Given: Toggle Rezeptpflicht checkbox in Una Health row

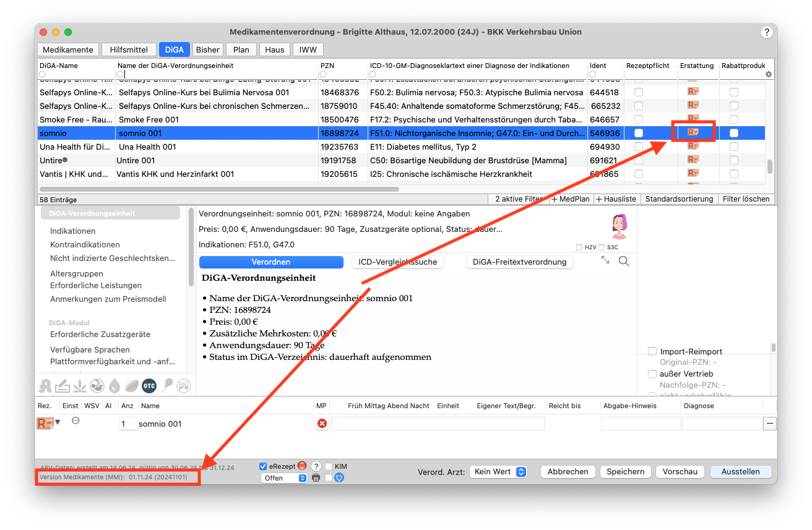Looking at the screenshot, I should (x=639, y=147).
